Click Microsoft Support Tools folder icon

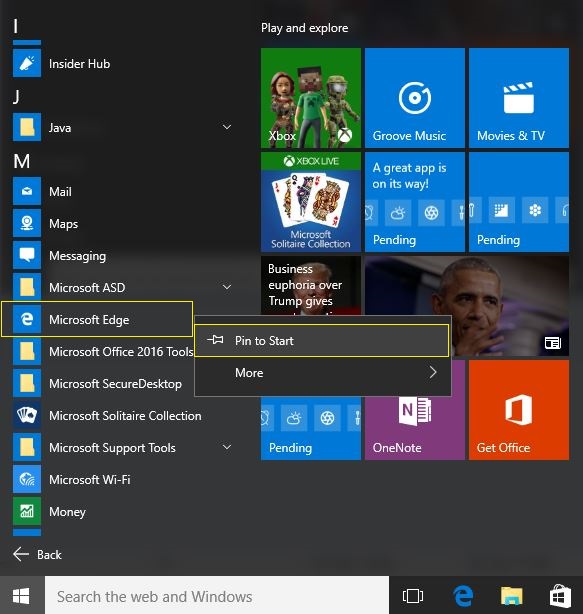point(27,447)
